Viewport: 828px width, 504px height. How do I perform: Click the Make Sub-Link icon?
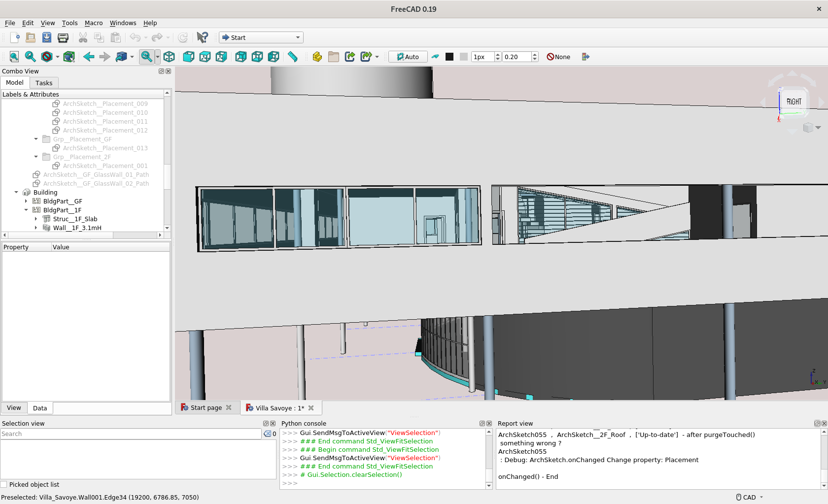(366, 57)
